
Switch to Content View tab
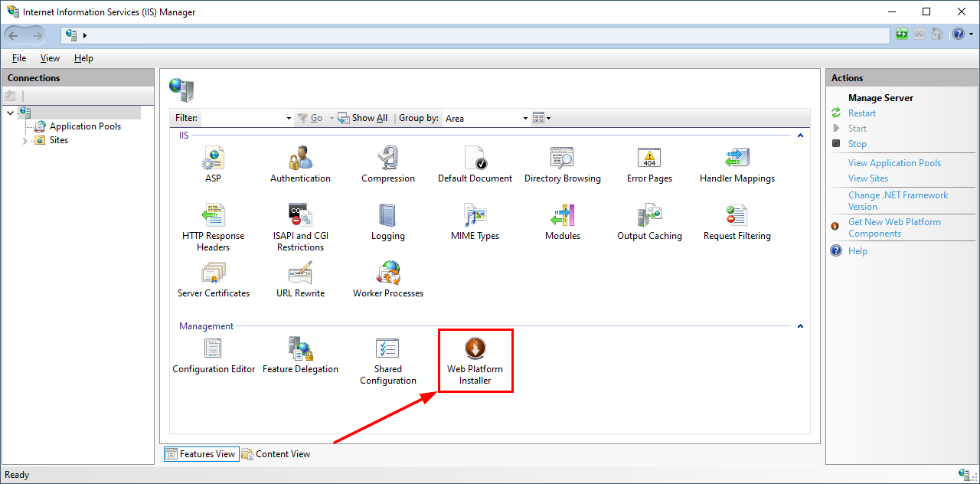click(276, 454)
